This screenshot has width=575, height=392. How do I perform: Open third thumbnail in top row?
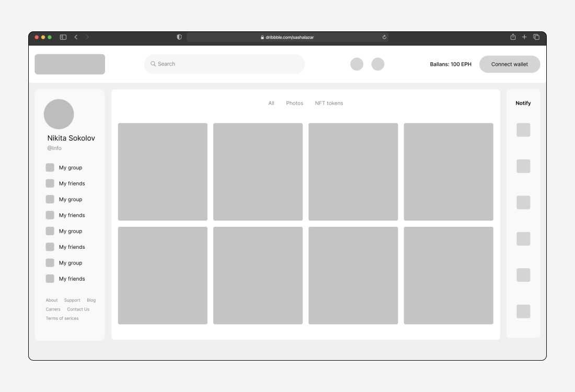(x=353, y=171)
